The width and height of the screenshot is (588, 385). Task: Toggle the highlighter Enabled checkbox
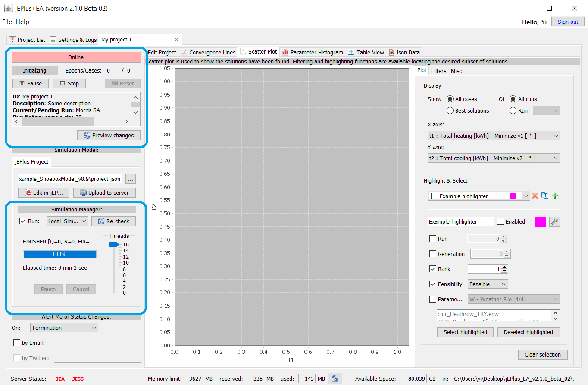[500, 221]
